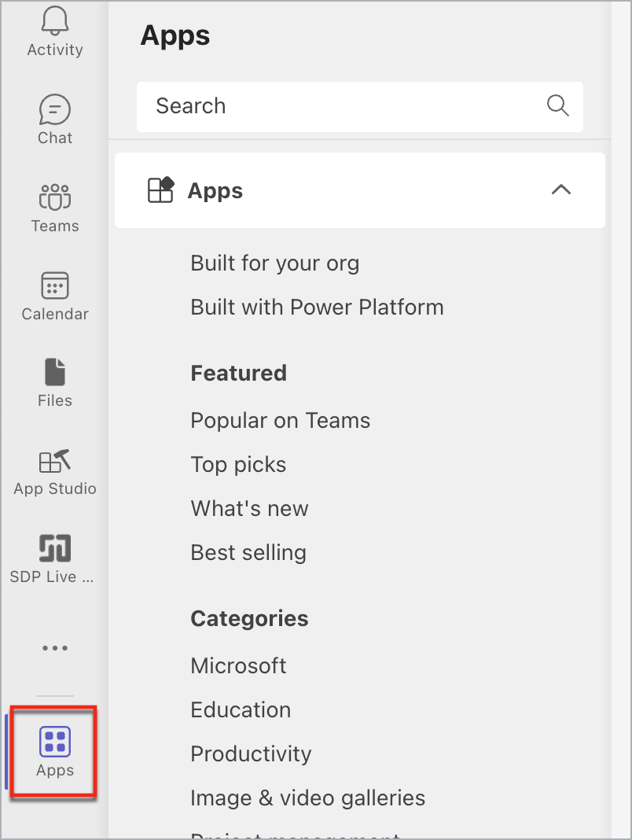Select Built with Power Platform
Screen dimensions: 632x840
pos(317,307)
